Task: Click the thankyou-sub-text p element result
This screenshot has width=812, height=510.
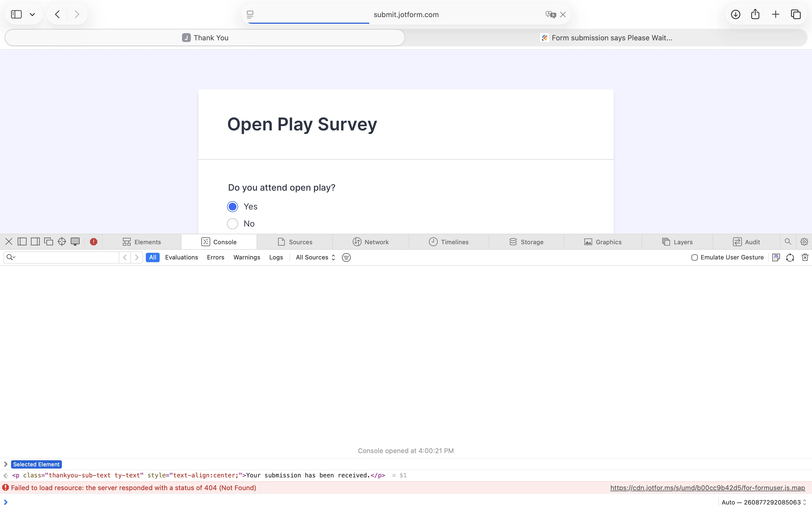Action: click(199, 475)
